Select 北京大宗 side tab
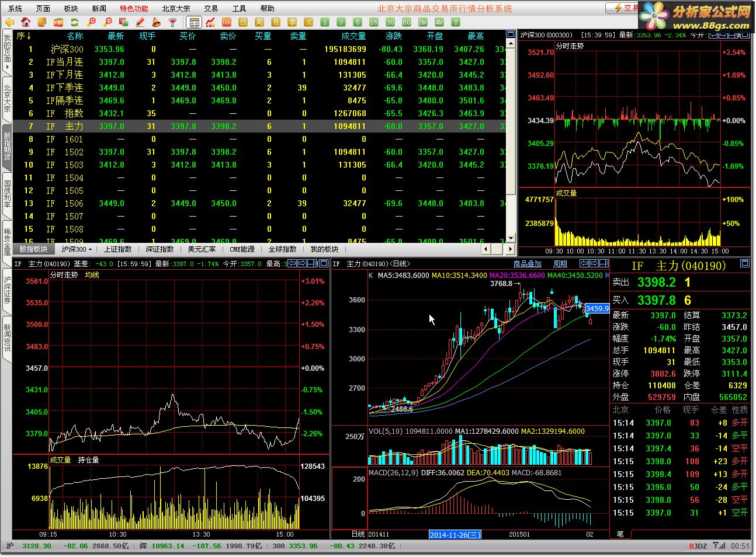This screenshot has width=756, height=557. [x=7, y=98]
